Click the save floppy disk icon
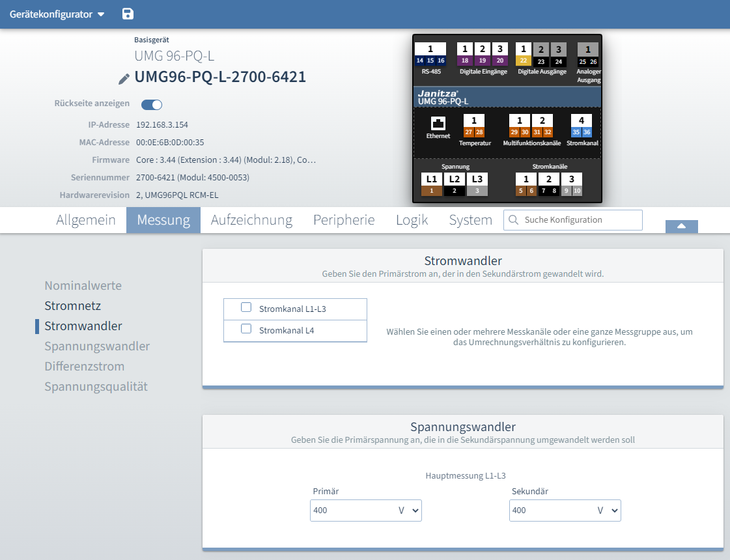The width and height of the screenshot is (730, 560). (x=128, y=14)
